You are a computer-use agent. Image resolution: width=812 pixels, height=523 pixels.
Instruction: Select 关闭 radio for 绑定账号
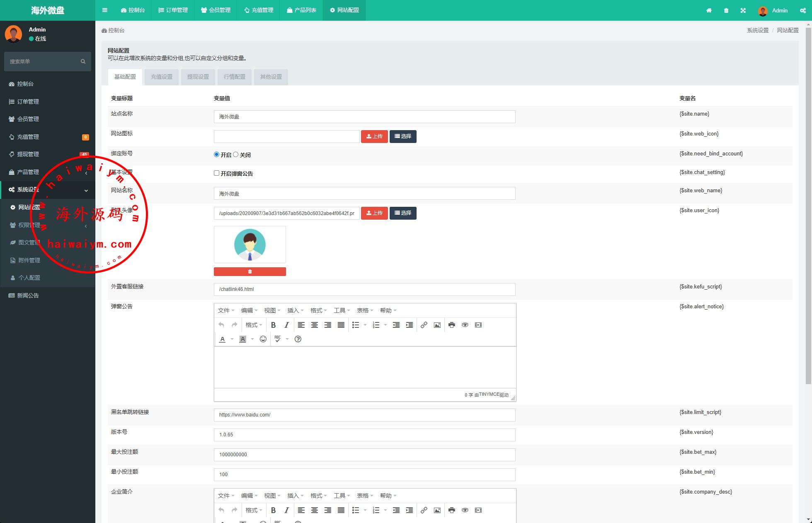[236, 155]
